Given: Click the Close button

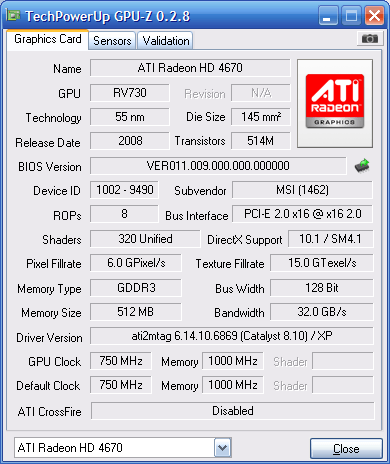Looking at the screenshot, I should tap(346, 449).
